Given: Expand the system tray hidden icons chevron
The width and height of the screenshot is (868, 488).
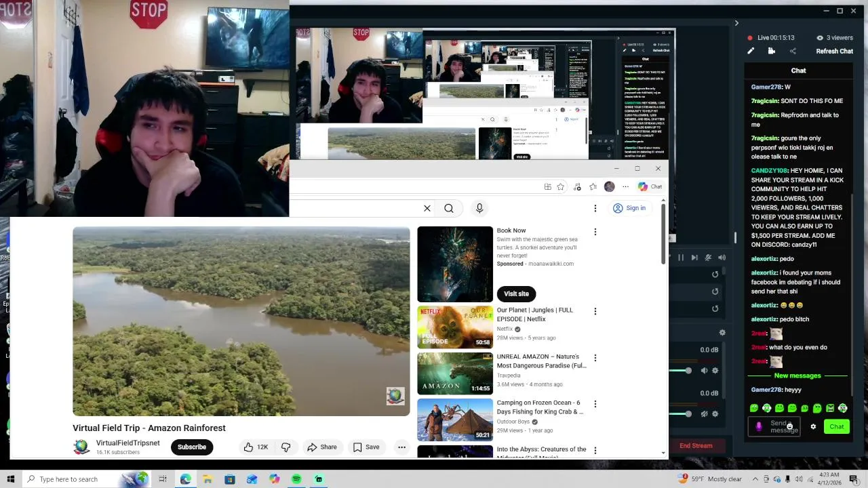Looking at the screenshot, I should click(756, 479).
